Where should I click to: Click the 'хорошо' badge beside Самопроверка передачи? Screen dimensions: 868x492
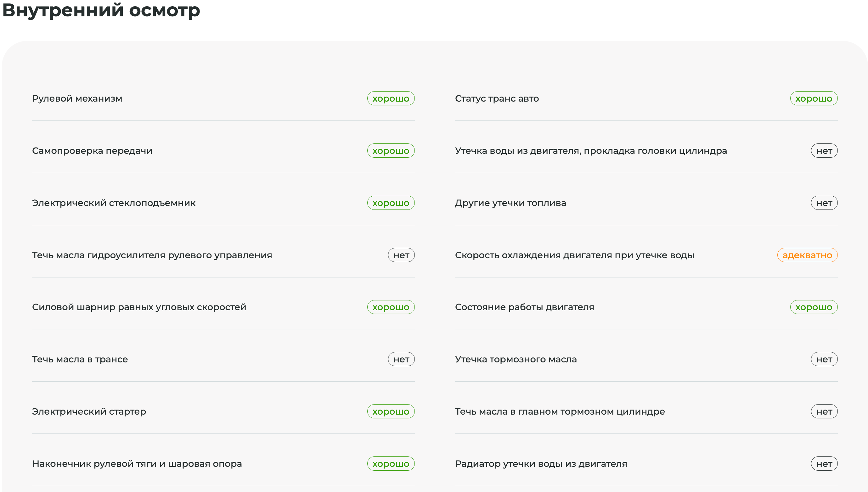[391, 151]
